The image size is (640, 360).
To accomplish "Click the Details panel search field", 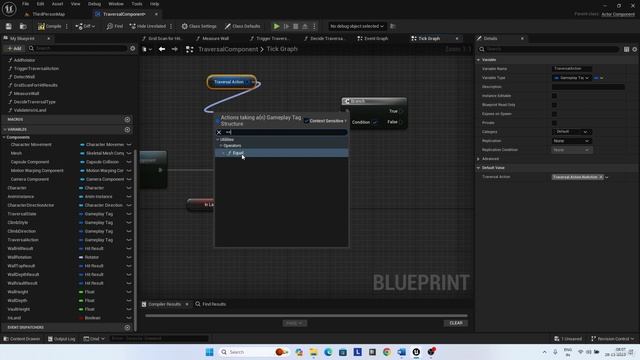I will click(x=549, y=49).
